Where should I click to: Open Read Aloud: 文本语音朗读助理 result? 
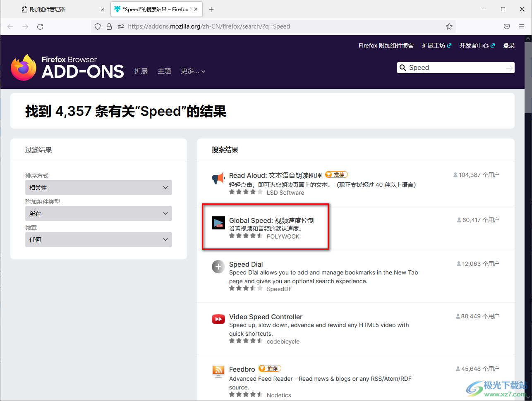(x=276, y=175)
